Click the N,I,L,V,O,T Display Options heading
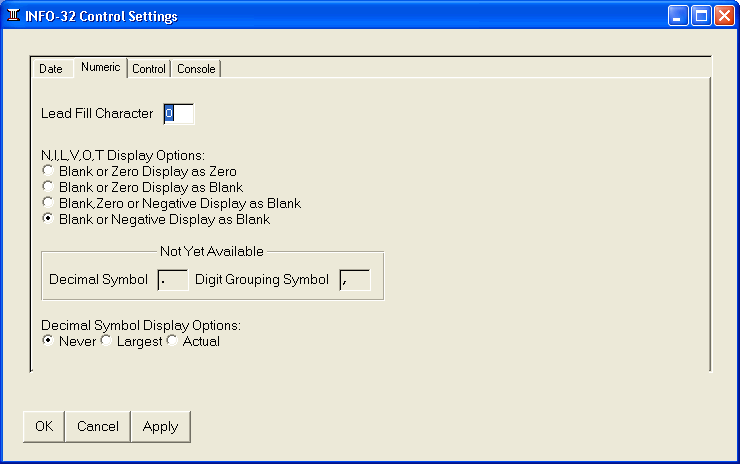Screen dimensions: 740x464 [123, 155]
